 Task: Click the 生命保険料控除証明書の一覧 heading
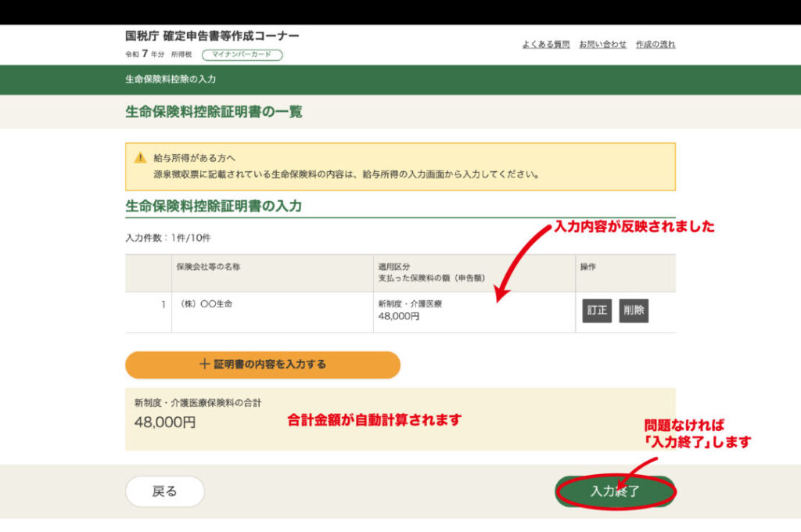(214, 112)
